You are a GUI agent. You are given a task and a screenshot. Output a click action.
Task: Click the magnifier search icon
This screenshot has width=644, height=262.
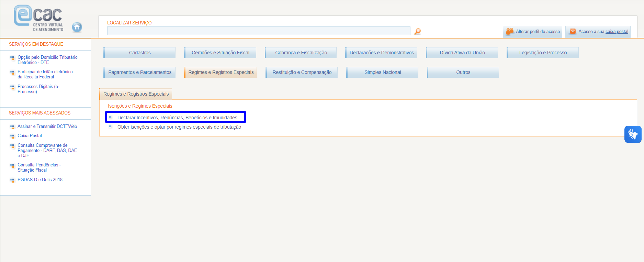pyautogui.click(x=417, y=31)
